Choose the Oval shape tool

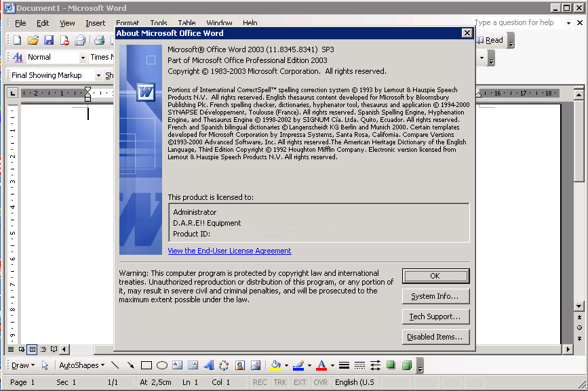pyautogui.click(x=162, y=365)
